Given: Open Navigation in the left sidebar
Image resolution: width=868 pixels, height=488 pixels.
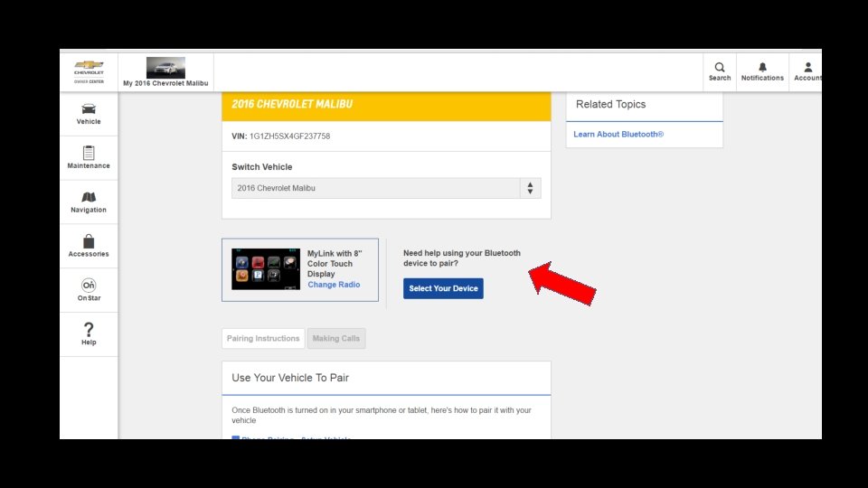Looking at the screenshot, I should click(x=89, y=202).
